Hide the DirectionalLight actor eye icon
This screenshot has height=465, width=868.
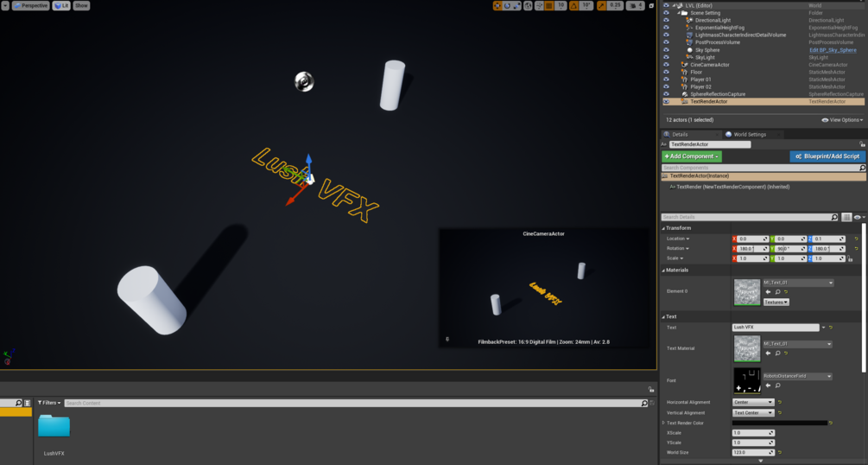666,20
